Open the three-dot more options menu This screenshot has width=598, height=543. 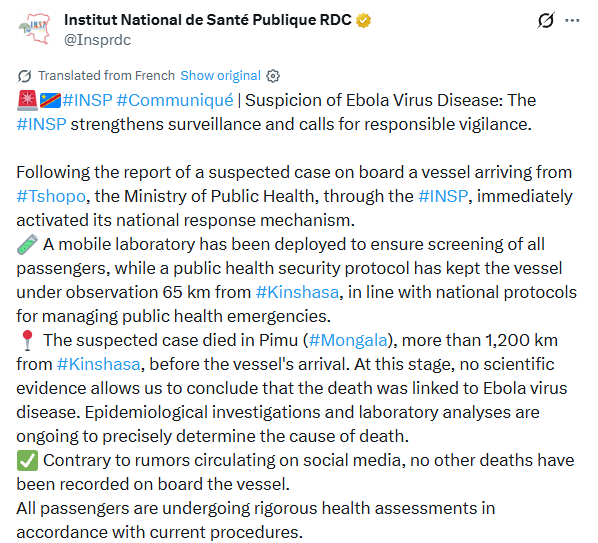tap(572, 21)
